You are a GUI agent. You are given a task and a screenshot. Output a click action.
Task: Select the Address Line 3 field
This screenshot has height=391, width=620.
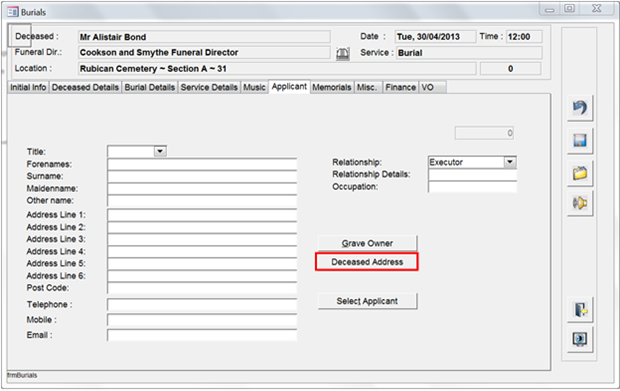(202, 240)
